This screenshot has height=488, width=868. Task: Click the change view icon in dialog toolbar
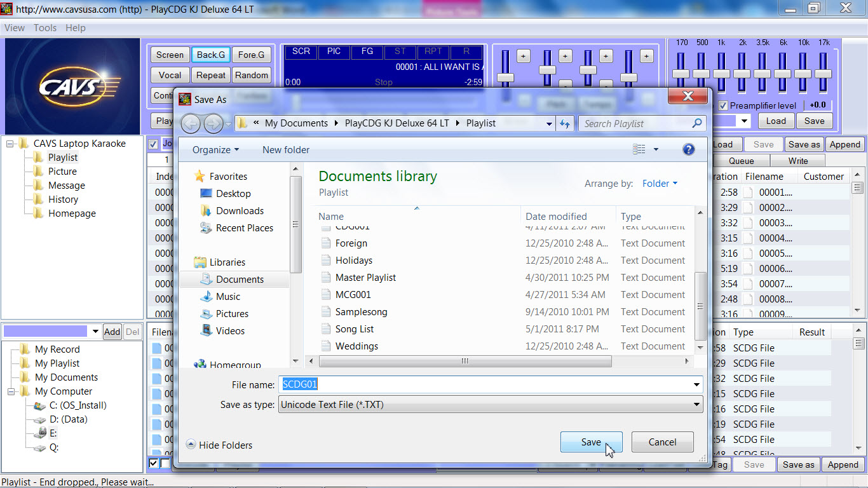tap(639, 150)
